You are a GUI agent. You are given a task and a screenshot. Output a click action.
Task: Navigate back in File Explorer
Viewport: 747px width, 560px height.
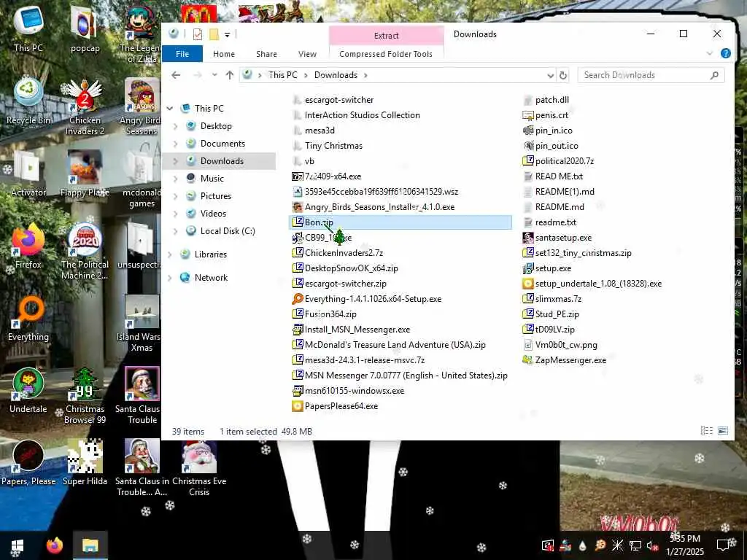pos(176,75)
